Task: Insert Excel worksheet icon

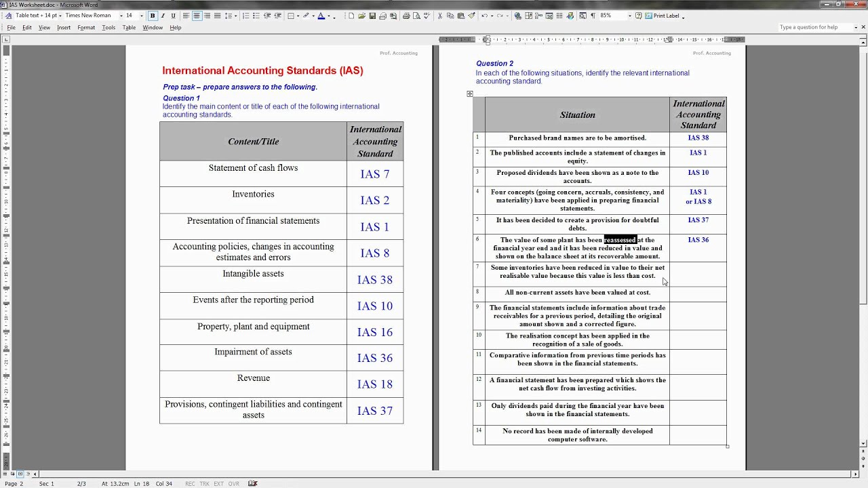Action: [x=549, y=16]
